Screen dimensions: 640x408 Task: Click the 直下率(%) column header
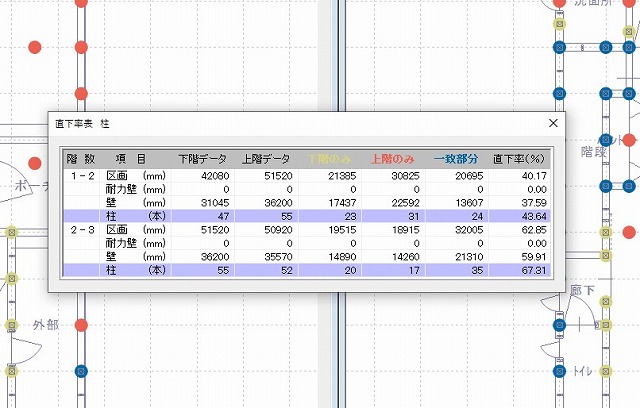coord(517,158)
